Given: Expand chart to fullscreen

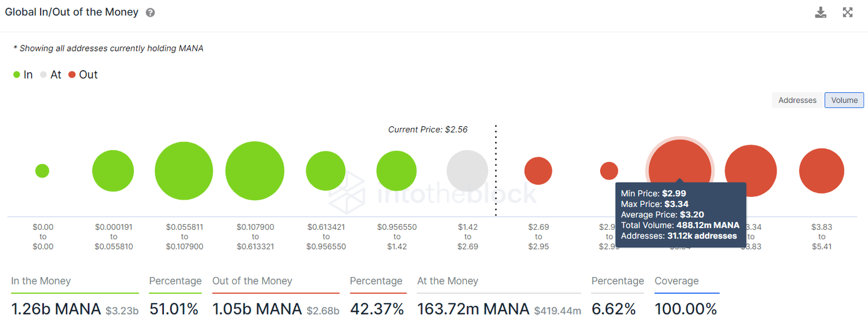Looking at the screenshot, I should pos(848,12).
